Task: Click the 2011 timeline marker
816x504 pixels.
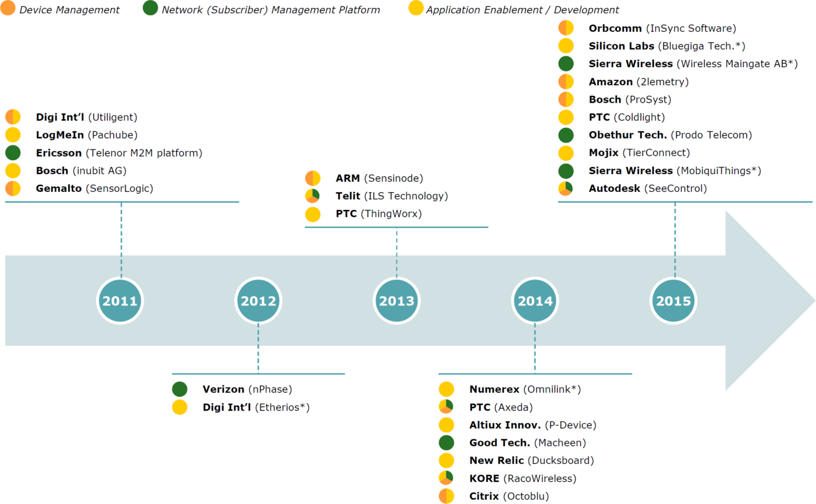Action: click(x=120, y=301)
